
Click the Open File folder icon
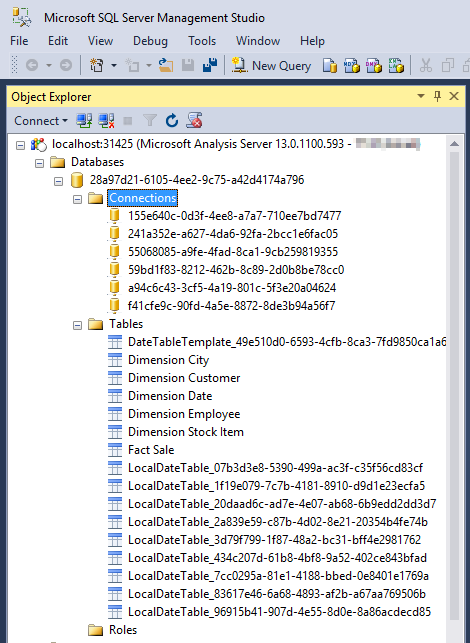pyautogui.click(x=166, y=65)
